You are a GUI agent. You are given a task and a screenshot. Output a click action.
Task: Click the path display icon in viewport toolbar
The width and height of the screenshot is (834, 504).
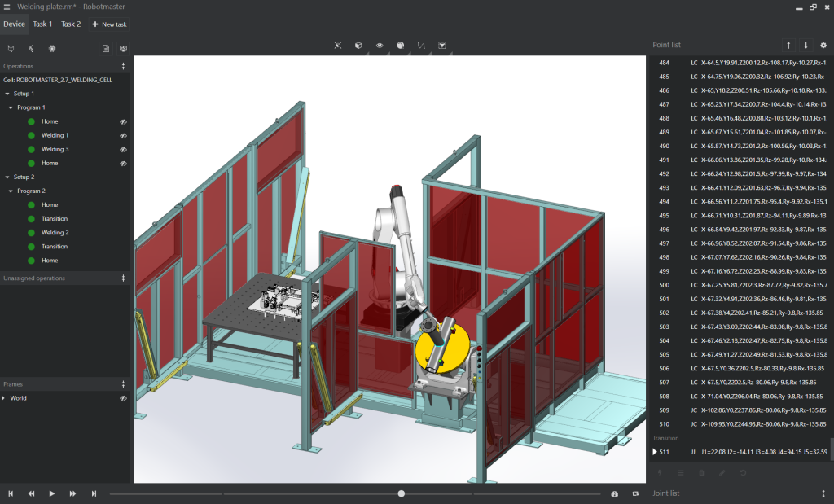point(421,46)
